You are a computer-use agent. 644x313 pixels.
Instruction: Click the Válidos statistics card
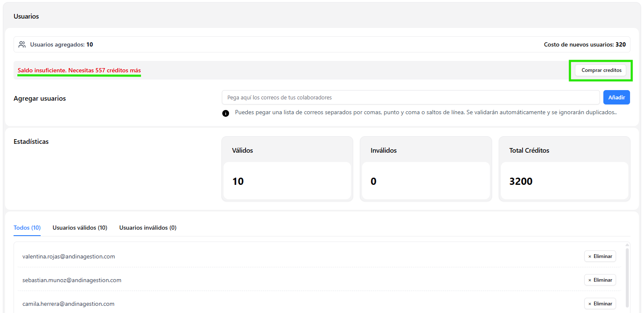(287, 169)
